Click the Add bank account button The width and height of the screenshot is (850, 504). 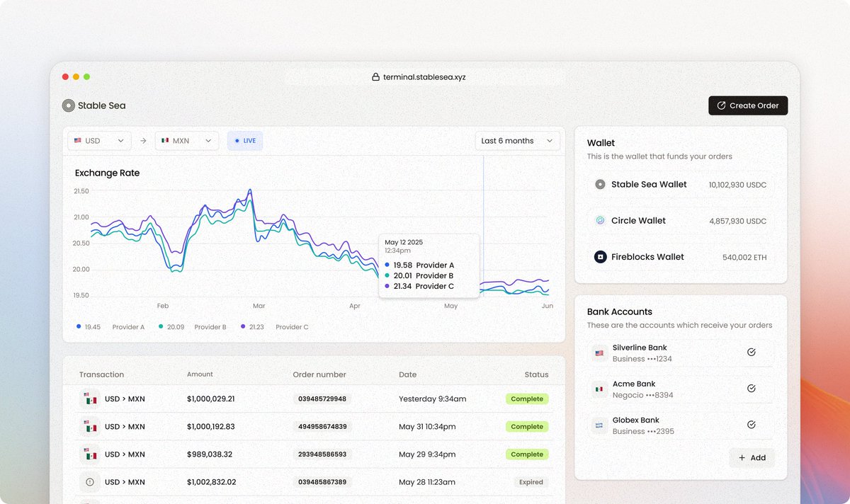[x=752, y=457]
